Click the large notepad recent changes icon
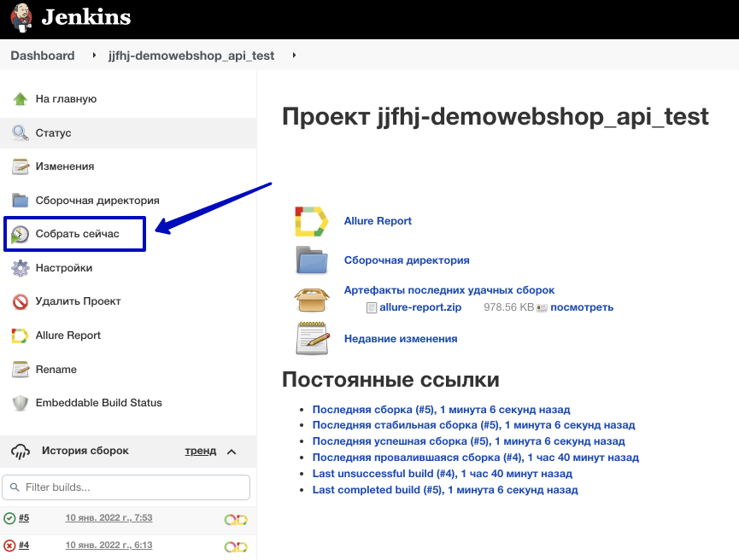Viewport: 739px width, 560px height. pos(312,338)
